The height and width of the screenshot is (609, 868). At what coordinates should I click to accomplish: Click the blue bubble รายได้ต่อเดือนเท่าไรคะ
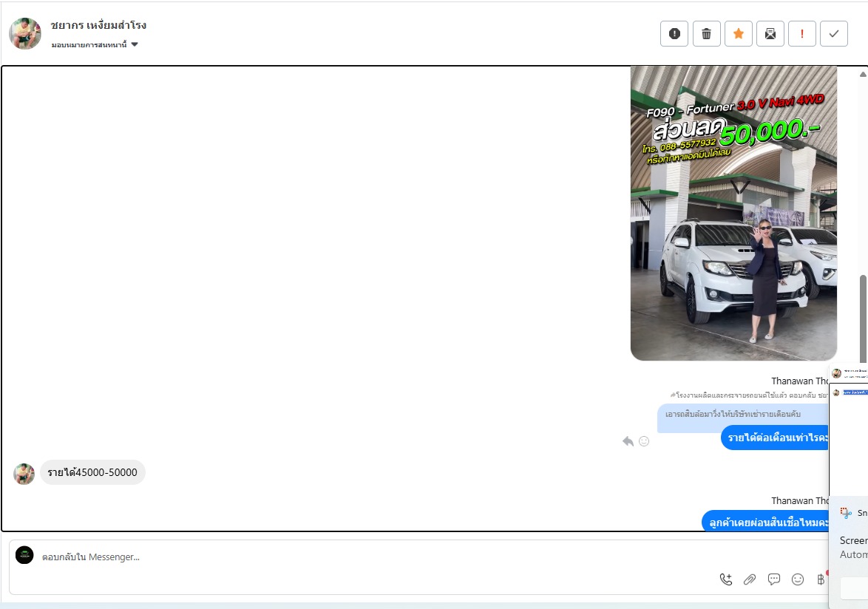click(775, 438)
